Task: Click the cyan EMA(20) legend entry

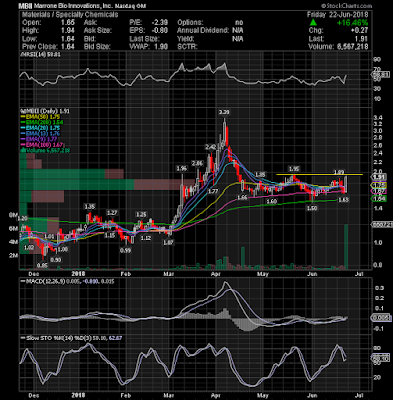Action: pos(40,128)
